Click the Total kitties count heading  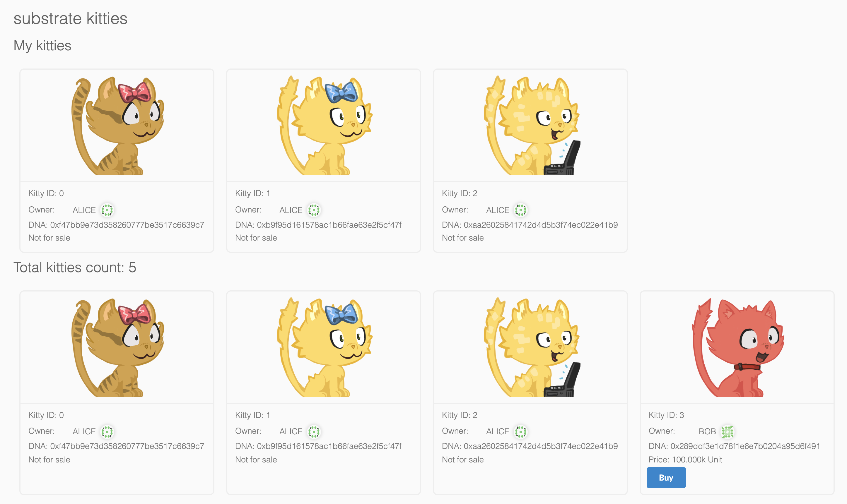(x=75, y=268)
